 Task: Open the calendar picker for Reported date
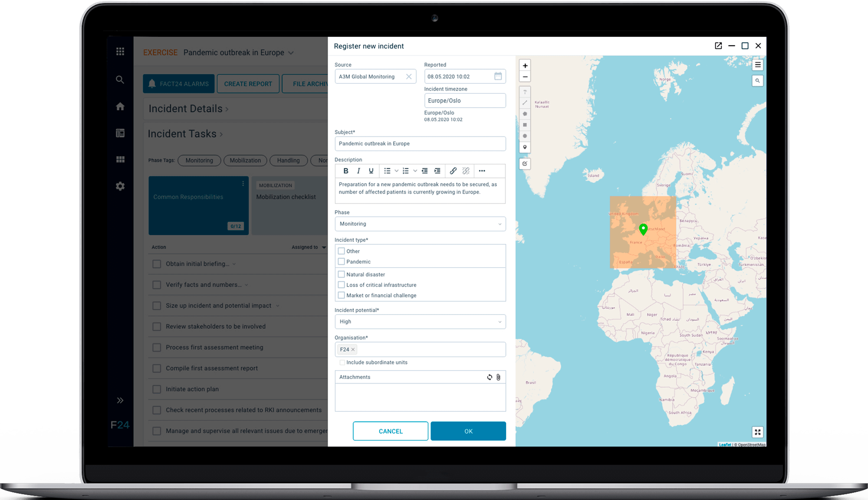tap(498, 76)
